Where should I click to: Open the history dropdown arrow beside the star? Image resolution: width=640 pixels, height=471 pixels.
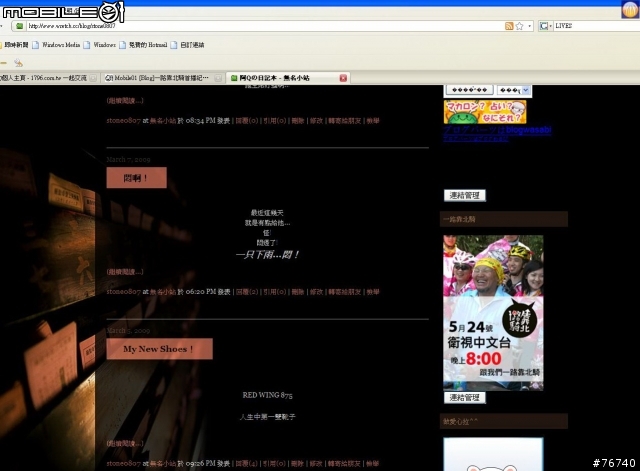click(x=529, y=26)
